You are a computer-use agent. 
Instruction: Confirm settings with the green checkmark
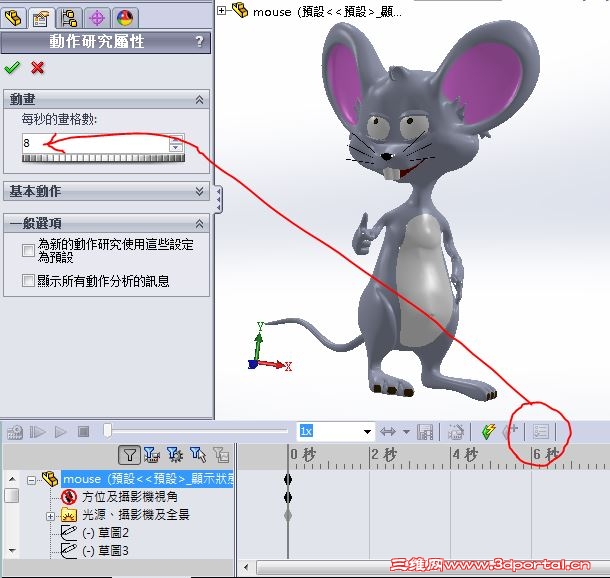click(x=12, y=68)
